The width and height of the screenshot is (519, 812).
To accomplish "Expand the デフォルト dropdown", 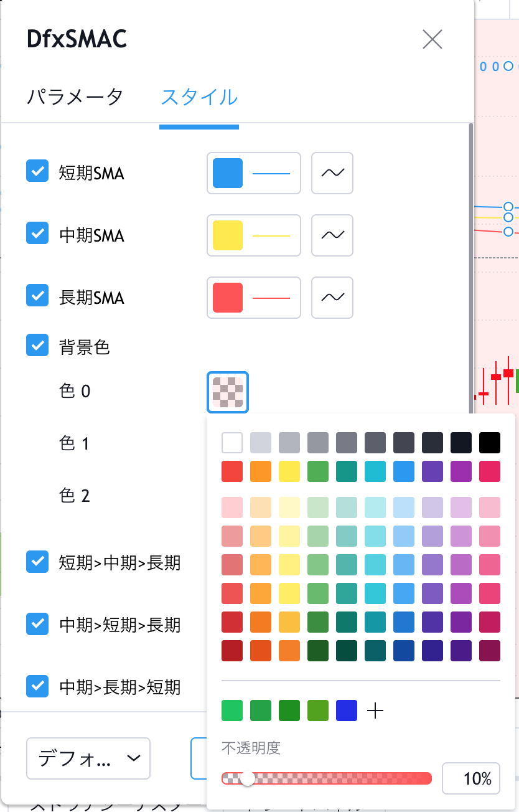I will click(88, 758).
